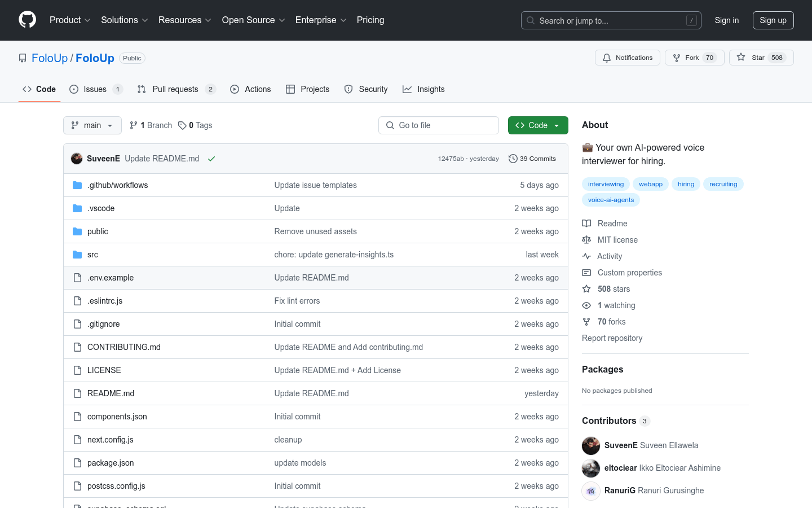Open the postcss.config.js file

(x=116, y=486)
